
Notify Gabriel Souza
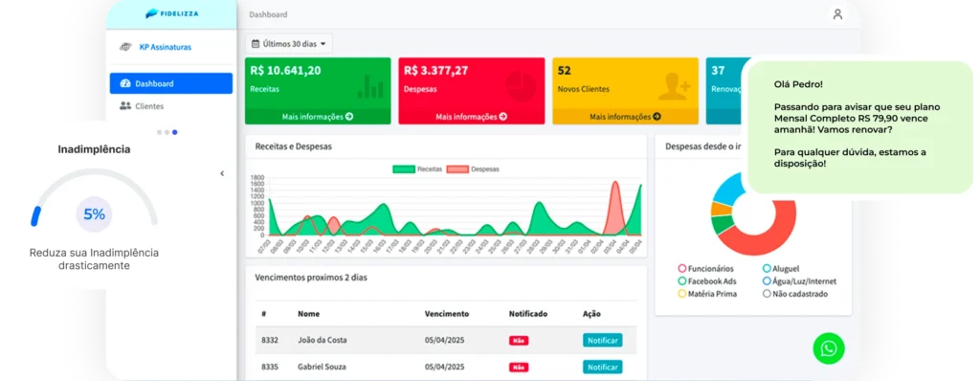point(603,368)
